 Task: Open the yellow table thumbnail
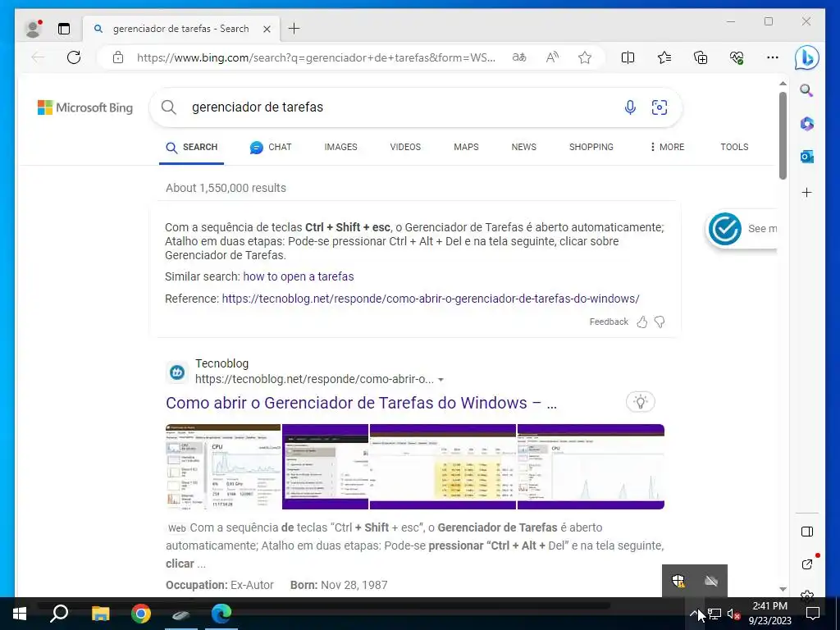point(442,467)
